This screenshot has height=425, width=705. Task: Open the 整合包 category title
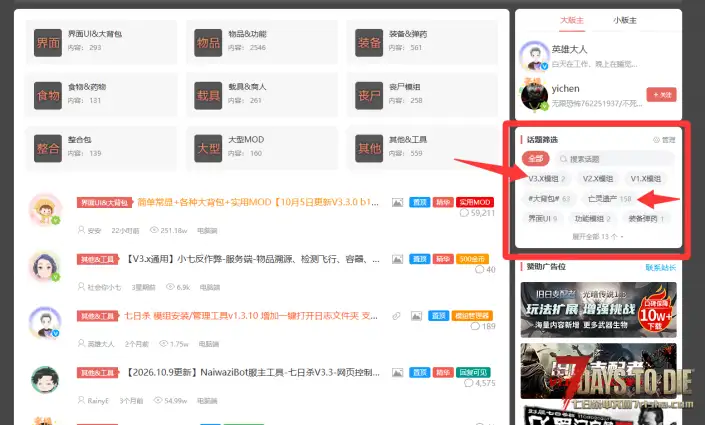tap(80, 140)
